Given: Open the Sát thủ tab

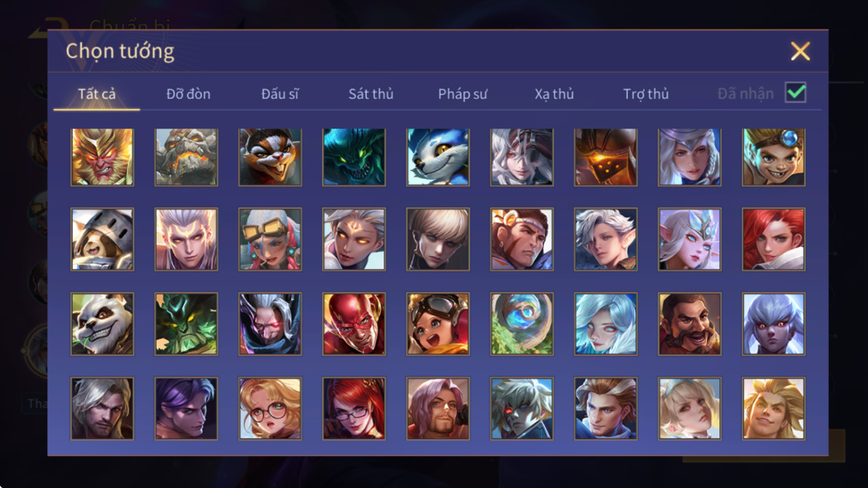Looking at the screenshot, I should click(x=371, y=94).
